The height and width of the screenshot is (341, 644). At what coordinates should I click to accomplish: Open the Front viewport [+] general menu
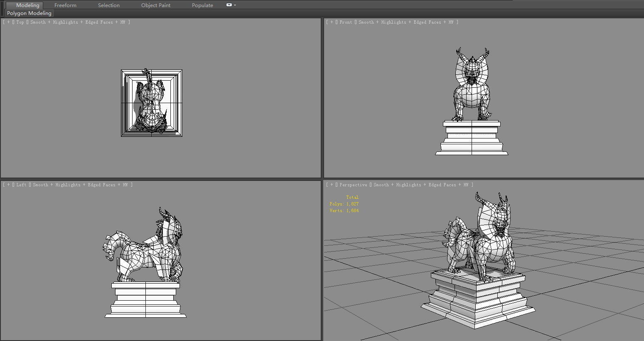tap(332, 22)
